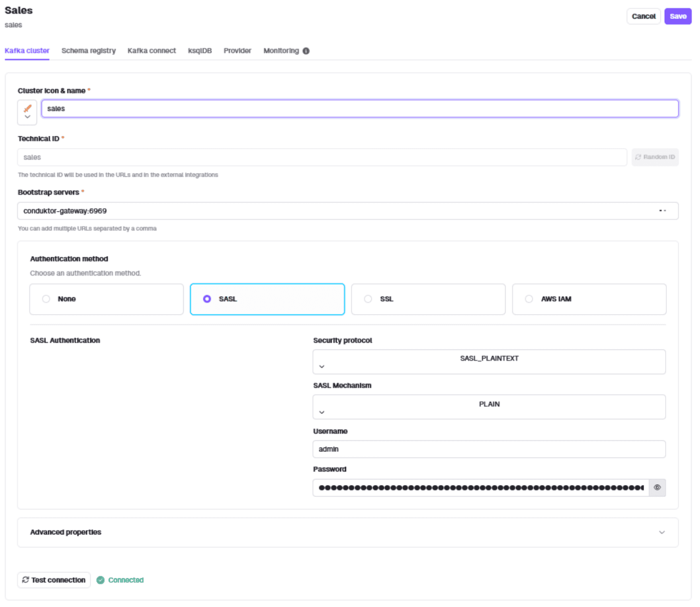Pick the SASL authentication radio
The image size is (700, 607).
pos(207,299)
